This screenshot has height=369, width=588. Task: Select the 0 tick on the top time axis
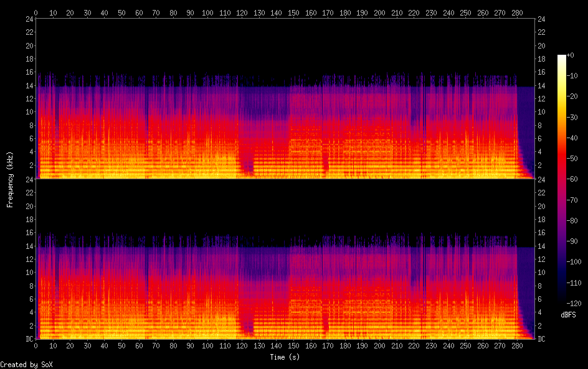(x=36, y=12)
